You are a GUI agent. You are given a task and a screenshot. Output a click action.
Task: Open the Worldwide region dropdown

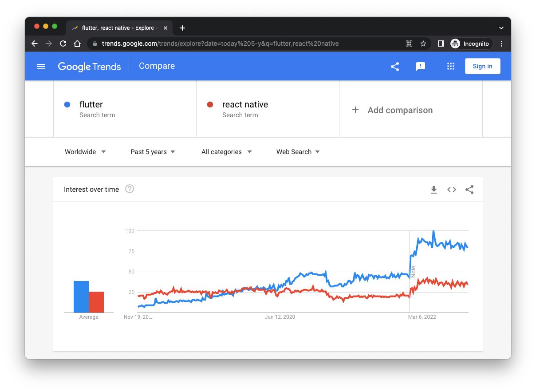pos(85,152)
